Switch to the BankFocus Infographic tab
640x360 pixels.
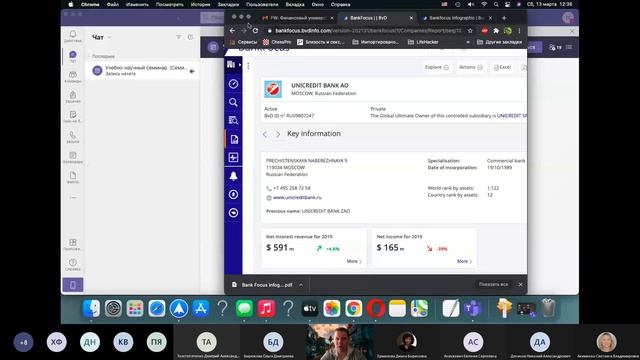(456, 18)
